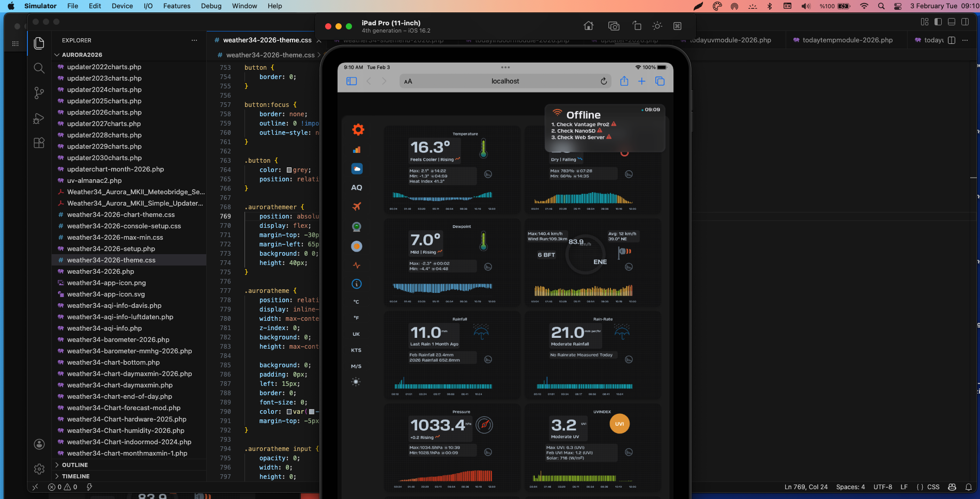Click the Safari share icon
This screenshot has height=499, width=980.
624,81
